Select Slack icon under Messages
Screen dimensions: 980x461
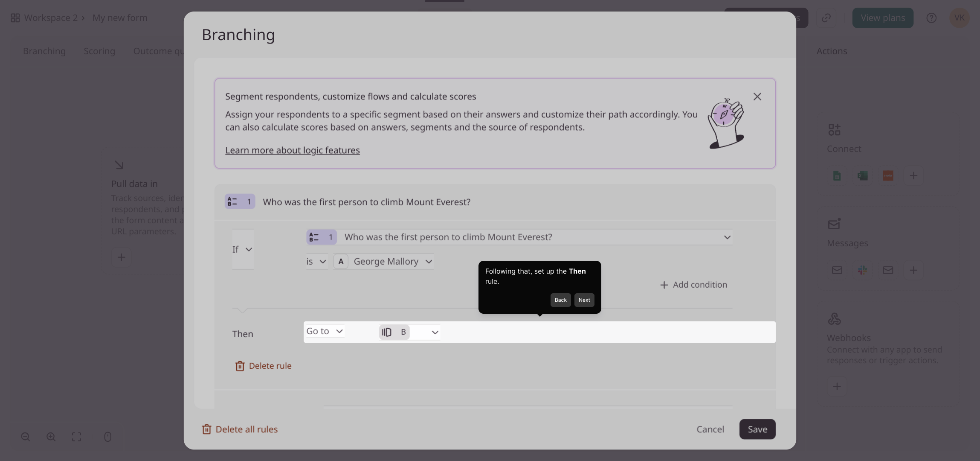coord(862,270)
